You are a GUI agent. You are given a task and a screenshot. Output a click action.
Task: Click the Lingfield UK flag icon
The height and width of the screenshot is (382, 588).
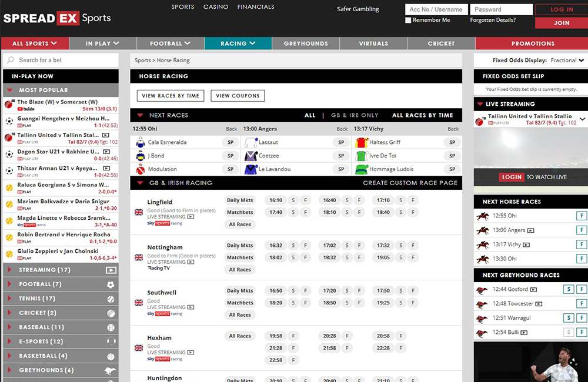coord(139,212)
